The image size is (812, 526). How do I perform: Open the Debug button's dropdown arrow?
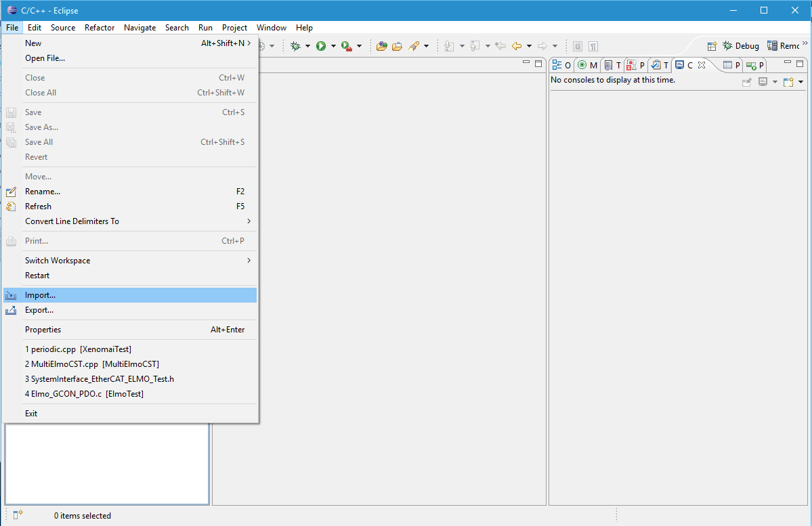pos(307,46)
